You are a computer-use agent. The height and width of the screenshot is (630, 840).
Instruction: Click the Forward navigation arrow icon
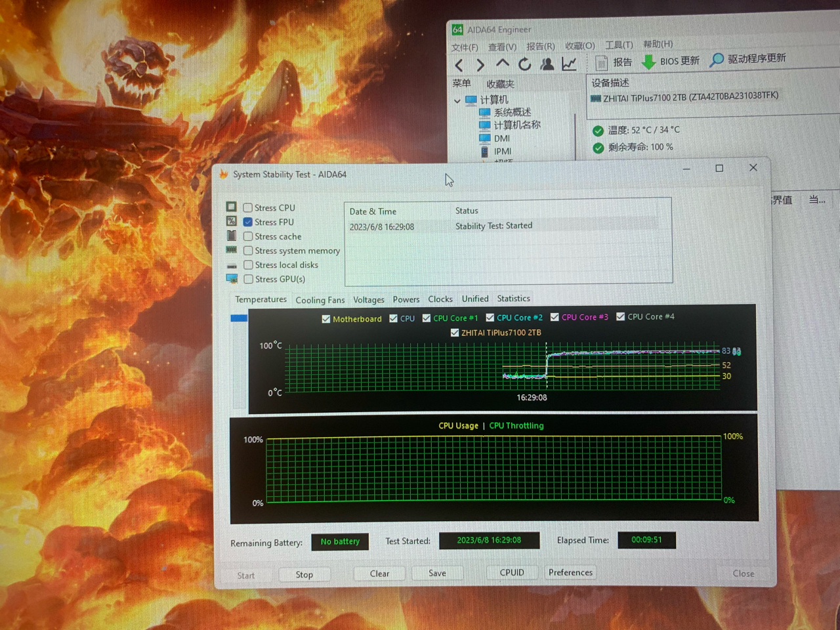point(480,65)
